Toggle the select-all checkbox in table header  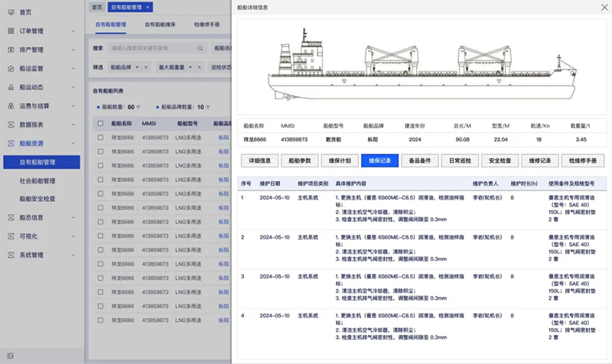(x=100, y=123)
